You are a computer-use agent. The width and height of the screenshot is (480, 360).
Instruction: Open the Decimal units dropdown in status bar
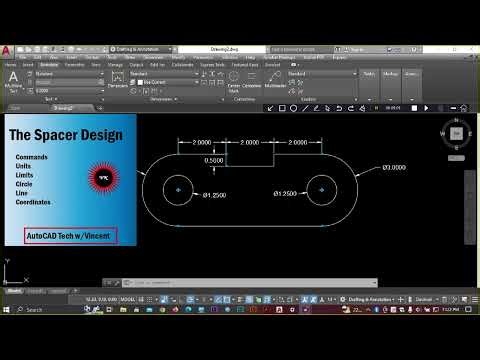tap(426, 299)
